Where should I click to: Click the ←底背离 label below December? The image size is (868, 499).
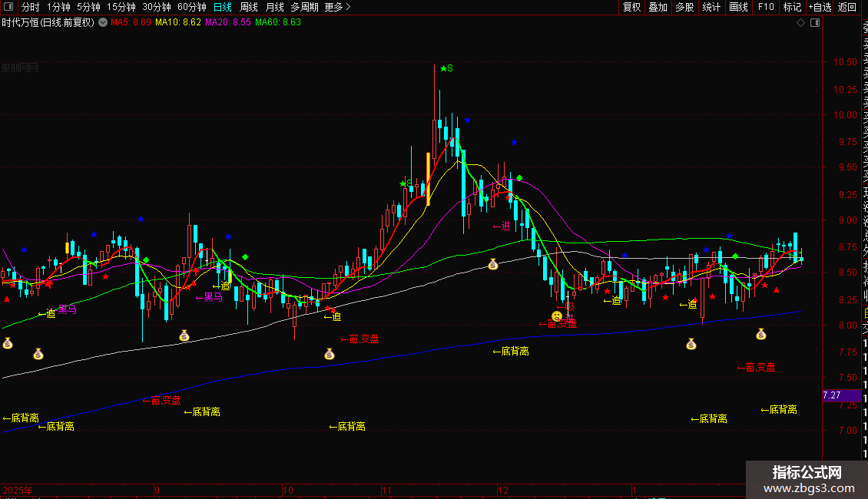coord(510,352)
